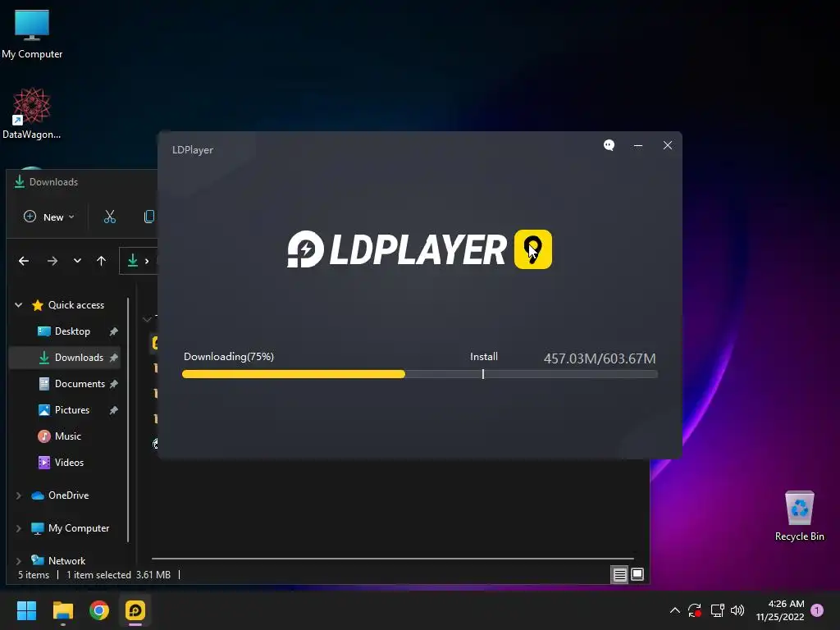Click the LDPlayer 9 yellow logo badge
This screenshot has width=840, height=630.
[533, 249]
